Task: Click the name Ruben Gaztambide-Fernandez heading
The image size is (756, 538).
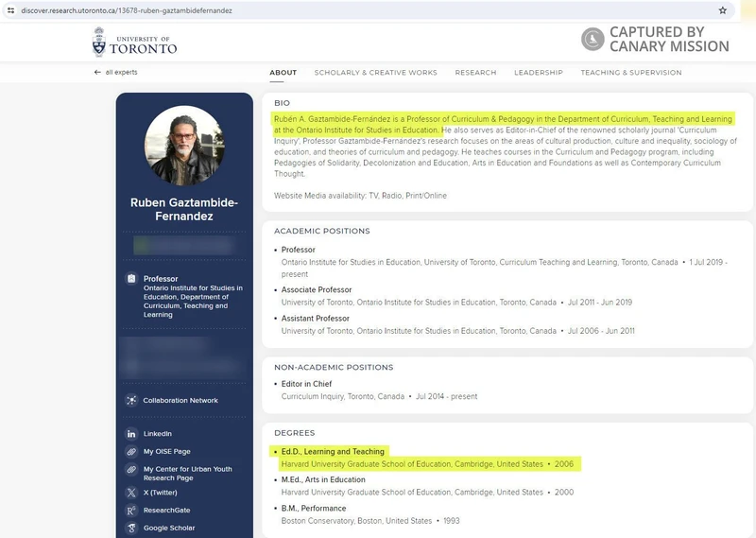Action: [x=184, y=209]
